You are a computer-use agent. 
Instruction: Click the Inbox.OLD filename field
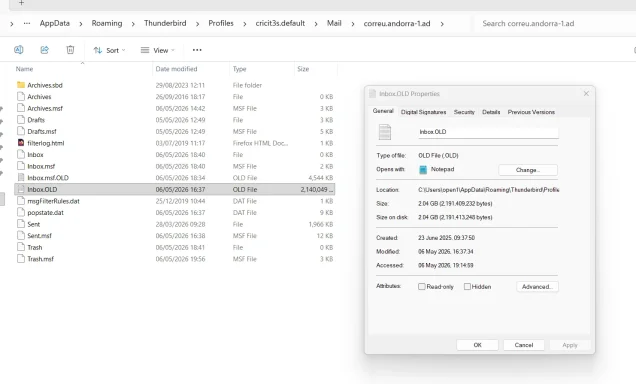(x=488, y=132)
